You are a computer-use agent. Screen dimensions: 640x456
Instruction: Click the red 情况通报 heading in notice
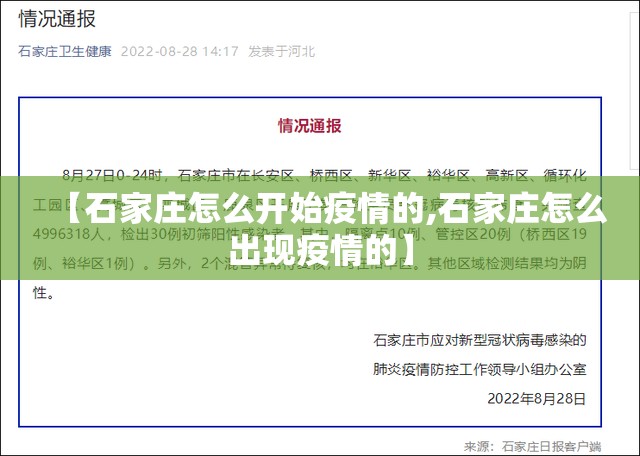click(x=309, y=126)
